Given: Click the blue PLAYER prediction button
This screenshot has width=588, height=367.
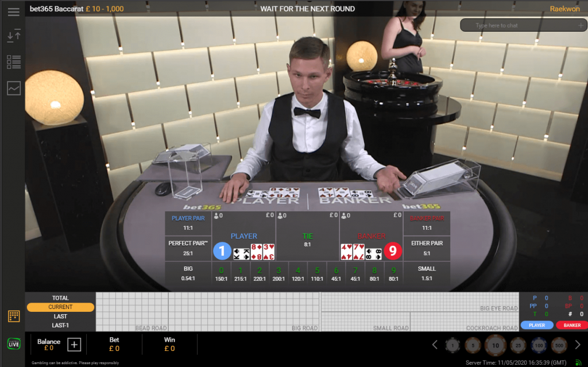Looking at the screenshot, I should [x=537, y=325].
